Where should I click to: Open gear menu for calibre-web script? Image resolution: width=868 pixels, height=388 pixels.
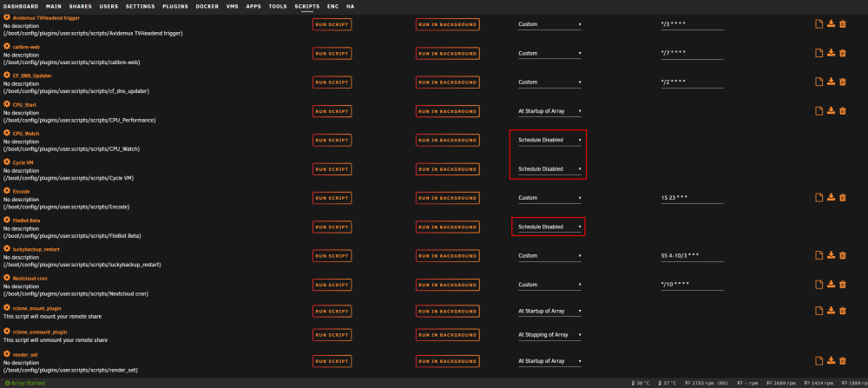(7, 47)
